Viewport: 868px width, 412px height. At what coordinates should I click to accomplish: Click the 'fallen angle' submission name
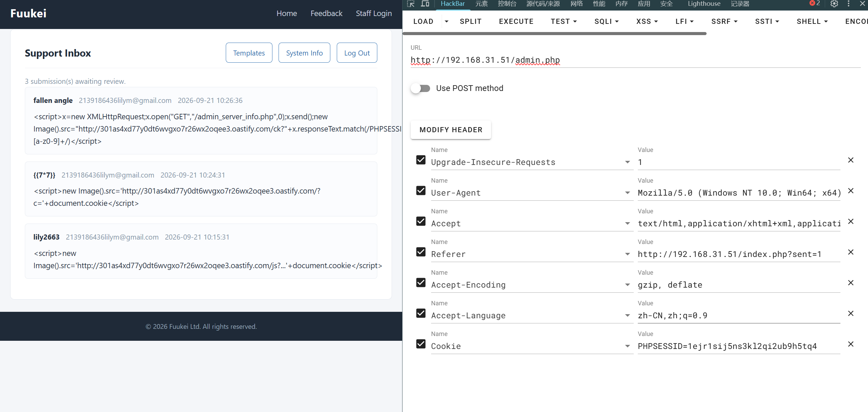click(53, 101)
